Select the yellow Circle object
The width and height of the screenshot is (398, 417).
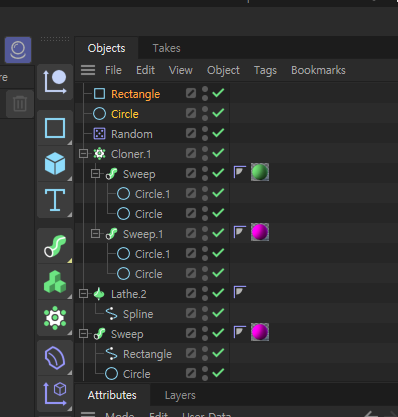point(125,114)
